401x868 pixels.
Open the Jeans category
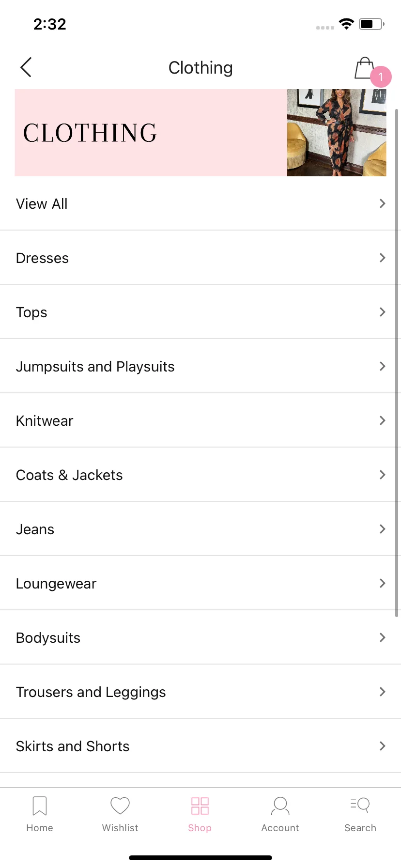35,529
